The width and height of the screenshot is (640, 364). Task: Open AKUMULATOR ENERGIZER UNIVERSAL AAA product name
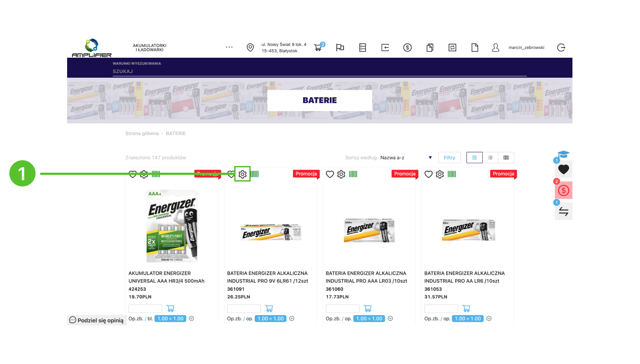tap(166, 277)
